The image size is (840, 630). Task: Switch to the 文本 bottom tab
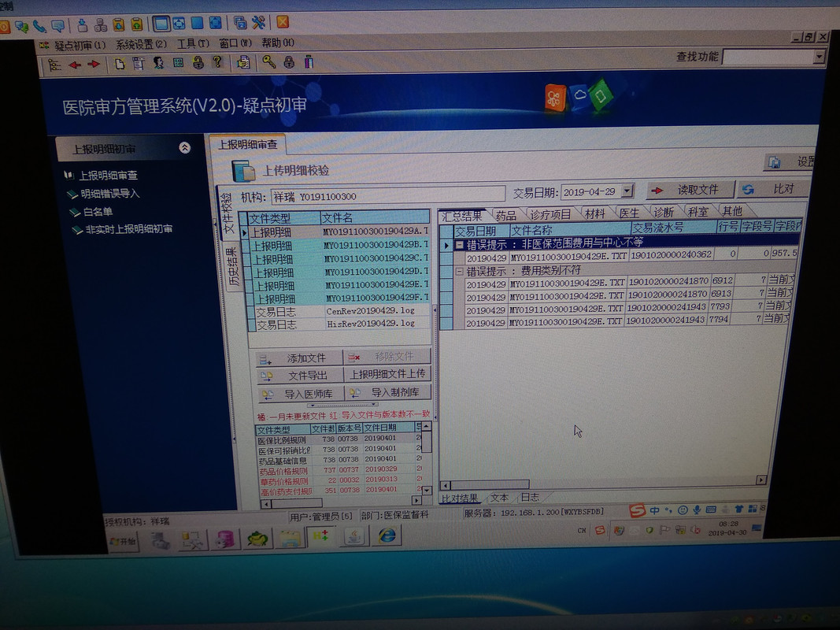[499, 497]
